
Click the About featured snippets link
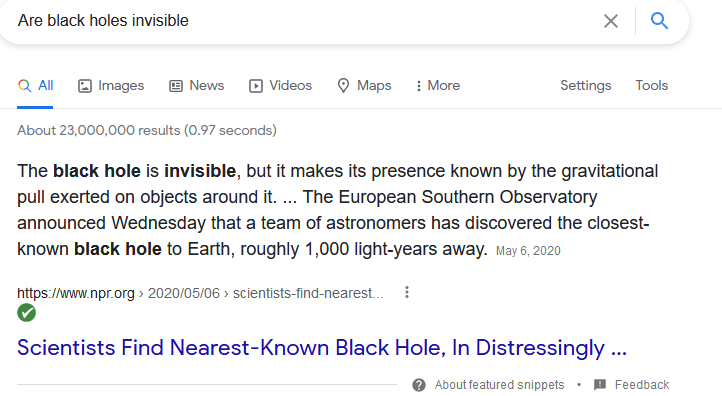pos(499,384)
